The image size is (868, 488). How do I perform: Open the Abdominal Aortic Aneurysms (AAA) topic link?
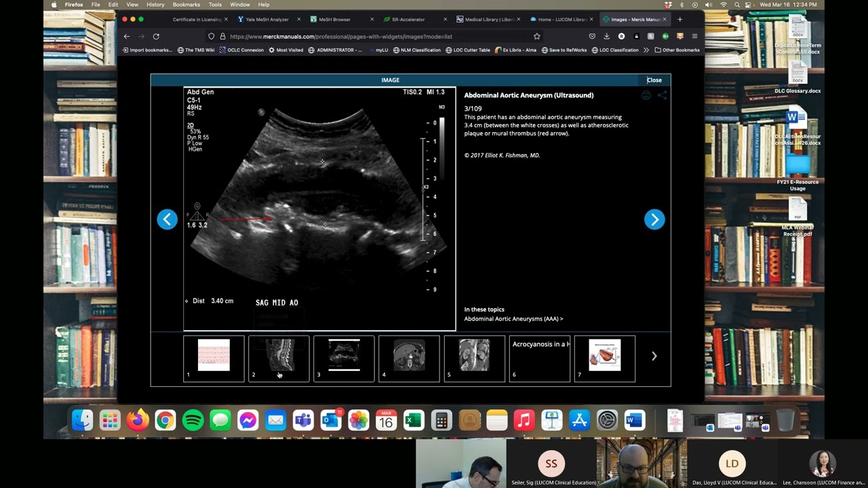pyautogui.click(x=513, y=319)
